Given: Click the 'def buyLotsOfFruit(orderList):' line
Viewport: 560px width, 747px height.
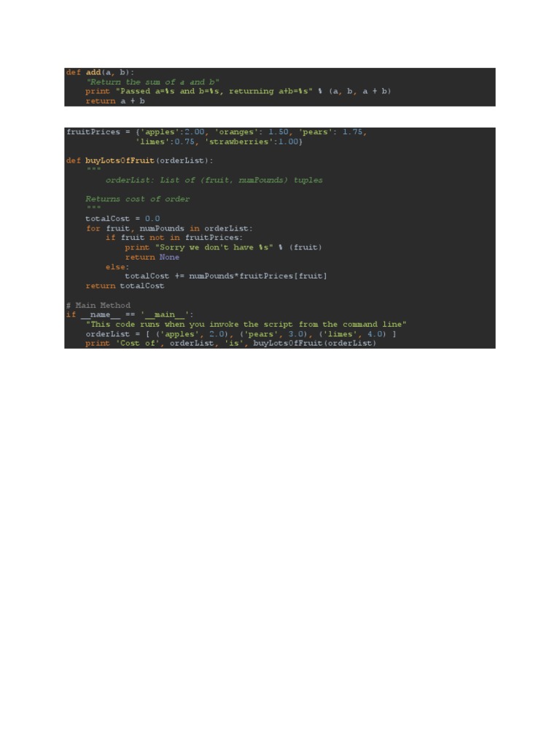Looking at the screenshot, I should click(x=139, y=160).
